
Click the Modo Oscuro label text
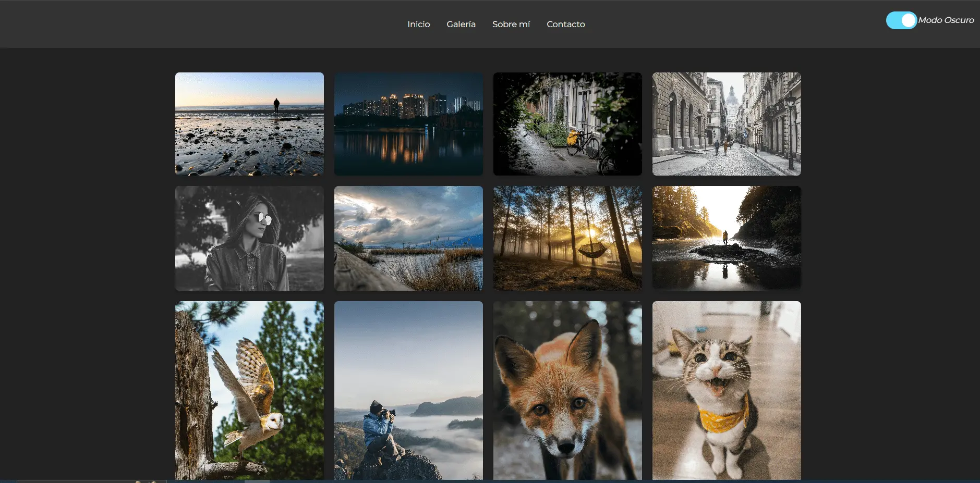[x=946, y=20]
